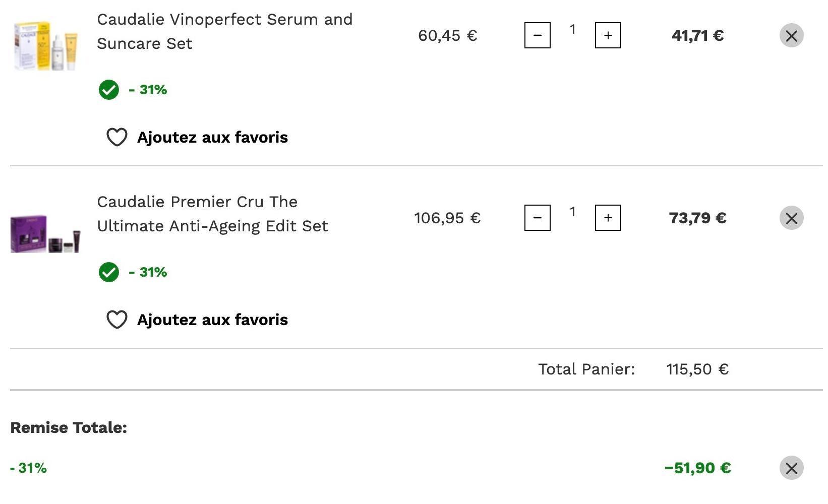Click heart icon under Premier Cru set
The width and height of the screenshot is (828, 504).
tap(117, 320)
